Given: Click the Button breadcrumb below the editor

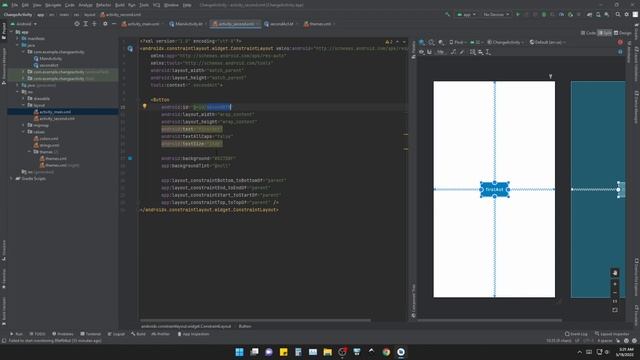Looking at the screenshot, I should (245, 326).
